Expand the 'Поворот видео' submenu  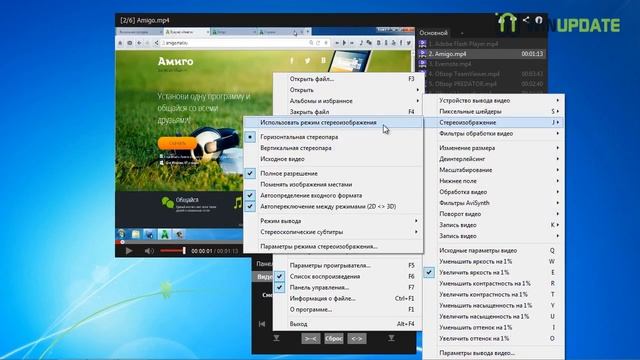click(494, 214)
